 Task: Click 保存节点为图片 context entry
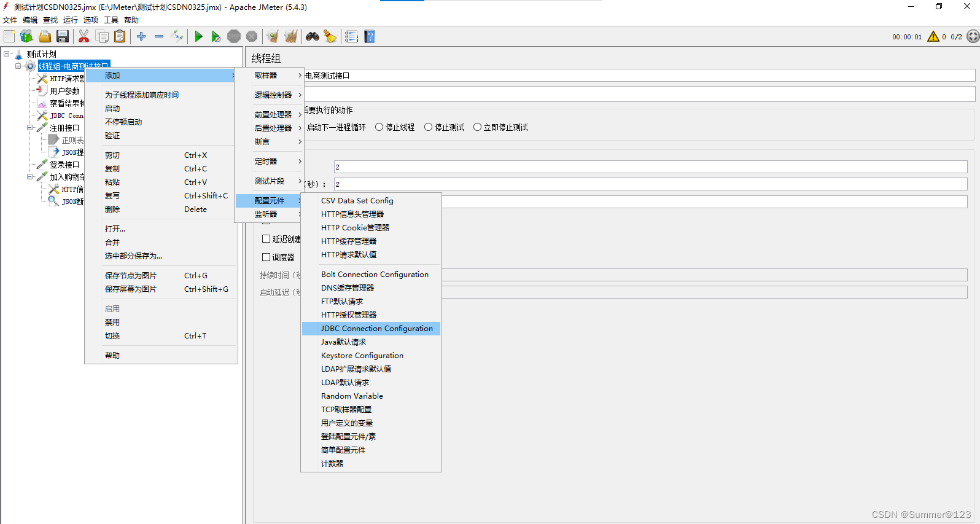click(x=161, y=276)
